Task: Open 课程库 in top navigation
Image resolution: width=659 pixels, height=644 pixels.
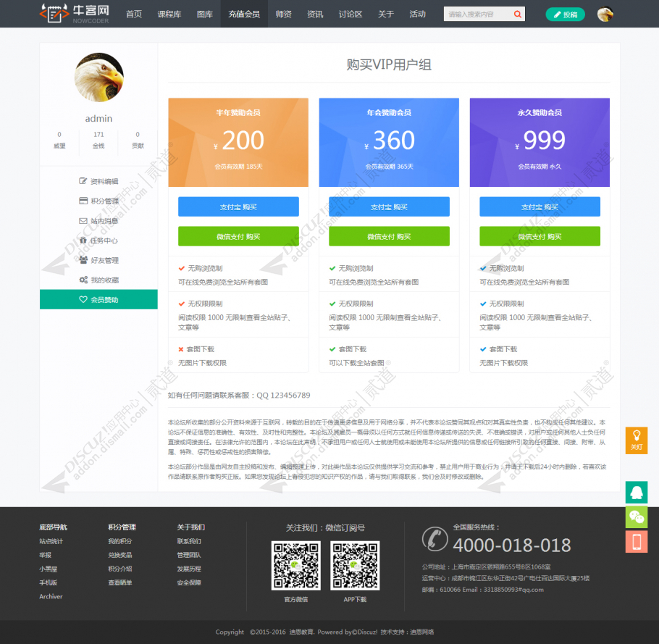Action: 169,14
